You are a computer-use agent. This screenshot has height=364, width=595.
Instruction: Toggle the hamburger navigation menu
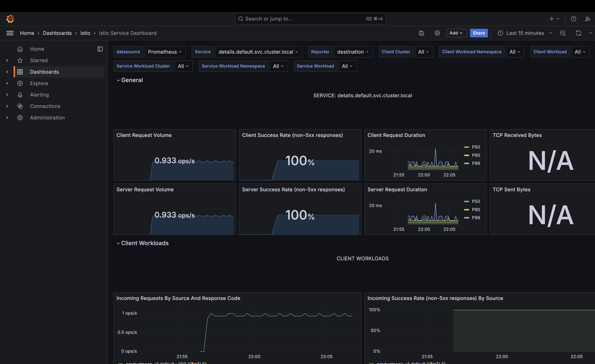click(10, 33)
